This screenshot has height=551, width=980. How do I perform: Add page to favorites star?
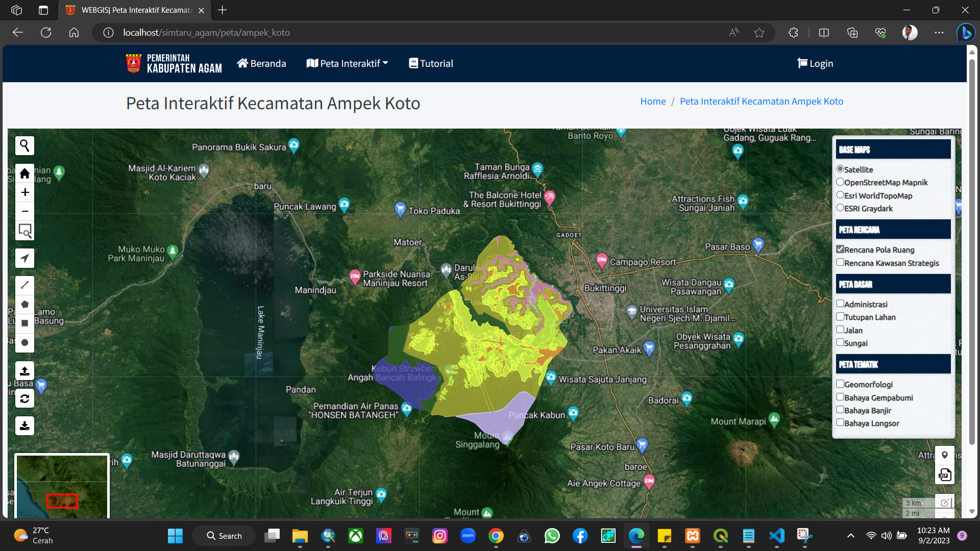(x=759, y=33)
